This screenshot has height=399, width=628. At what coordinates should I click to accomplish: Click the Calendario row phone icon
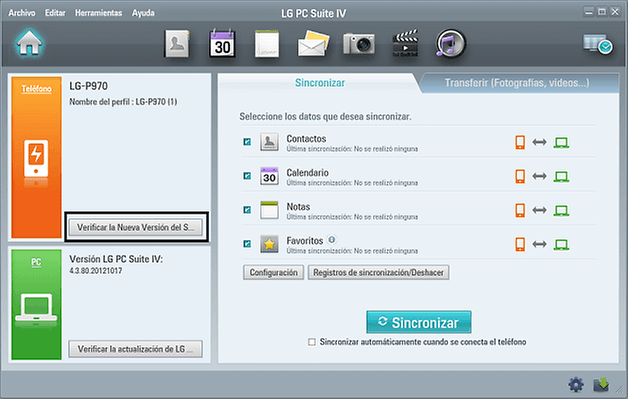point(520,176)
